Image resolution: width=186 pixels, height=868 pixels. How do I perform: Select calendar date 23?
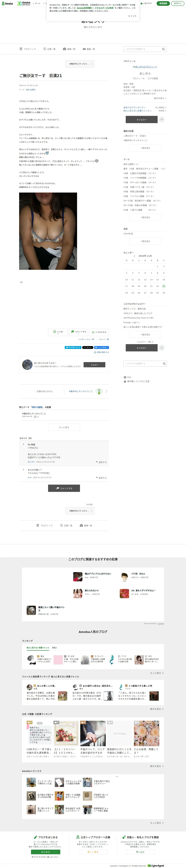[x=164, y=286]
